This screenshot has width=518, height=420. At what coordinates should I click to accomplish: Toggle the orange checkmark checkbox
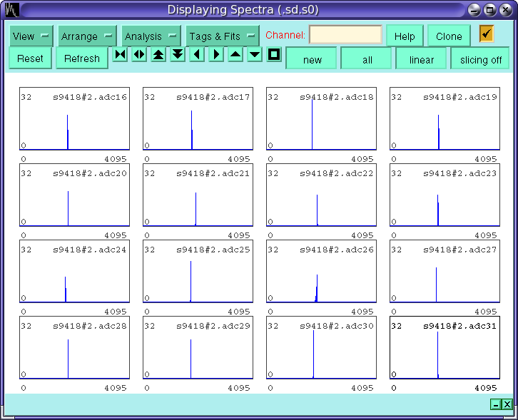pyautogui.click(x=487, y=34)
